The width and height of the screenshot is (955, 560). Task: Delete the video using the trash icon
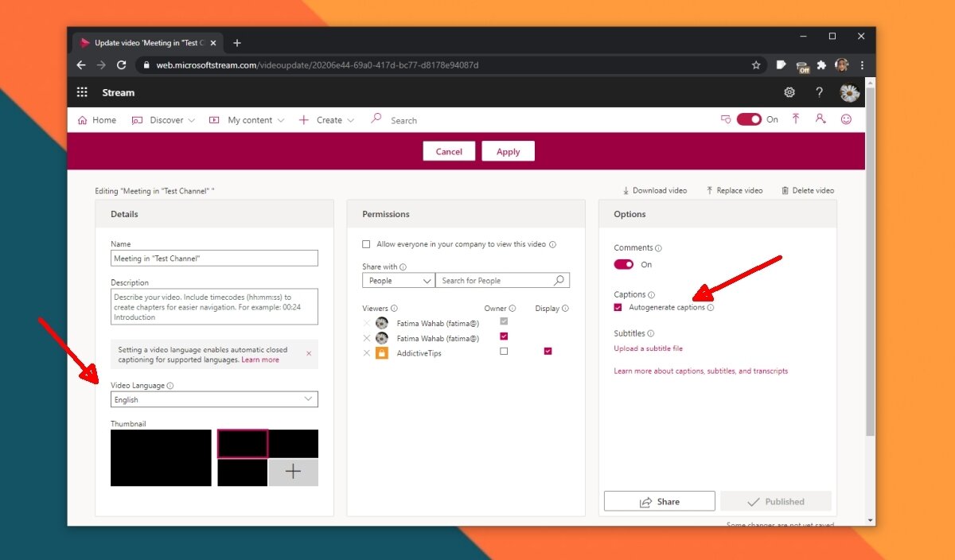pos(808,190)
